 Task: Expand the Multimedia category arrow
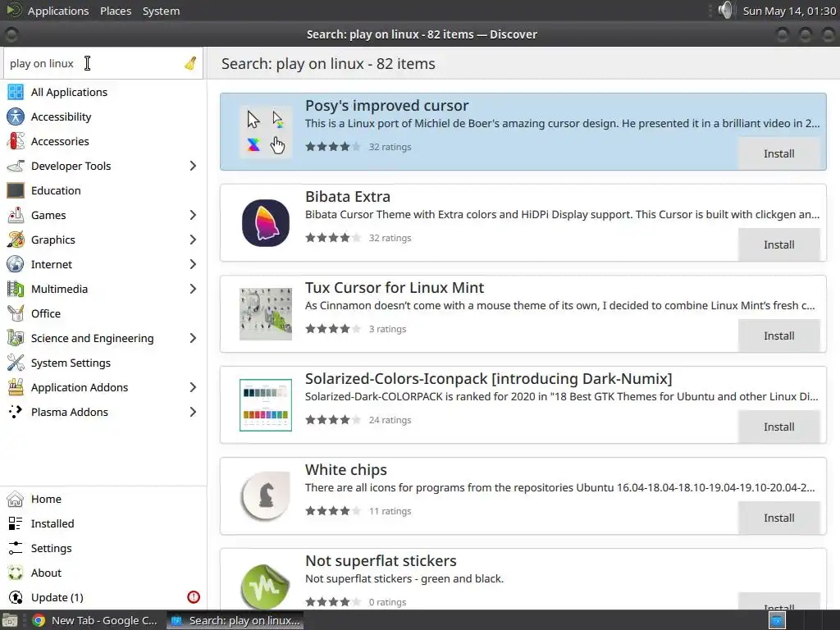193,289
